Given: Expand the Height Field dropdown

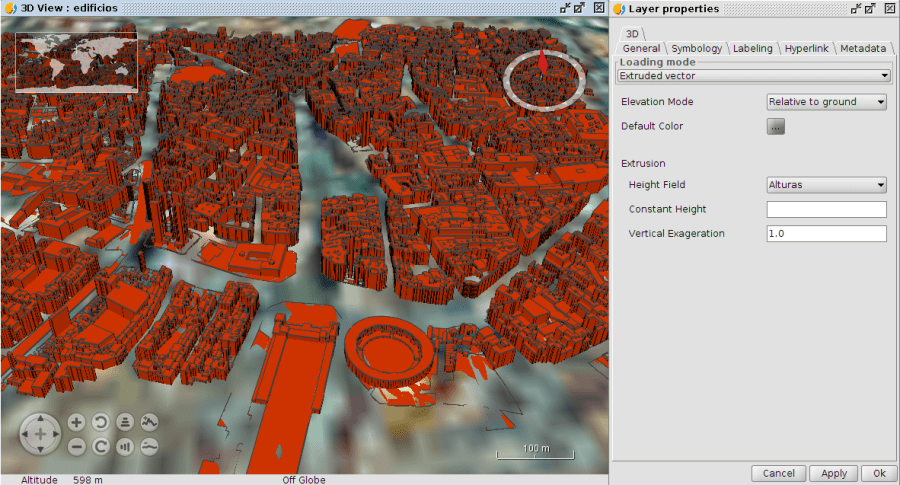Looking at the screenshot, I should click(826, 185).
